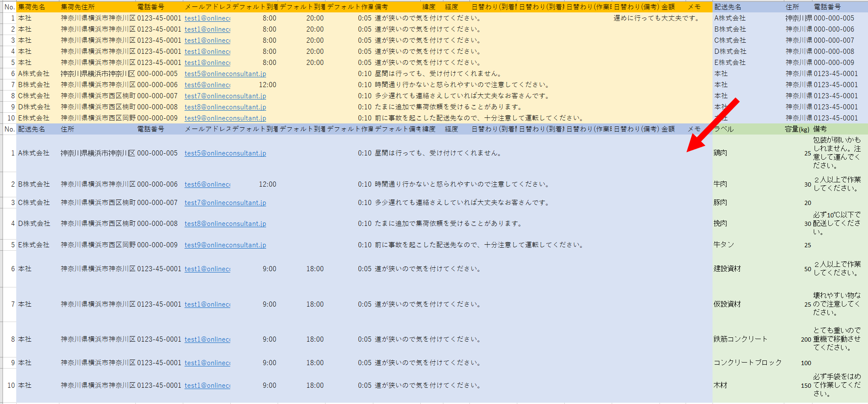Click the ラベル column header
Viewport: 868px width, 404px height.
724,129
